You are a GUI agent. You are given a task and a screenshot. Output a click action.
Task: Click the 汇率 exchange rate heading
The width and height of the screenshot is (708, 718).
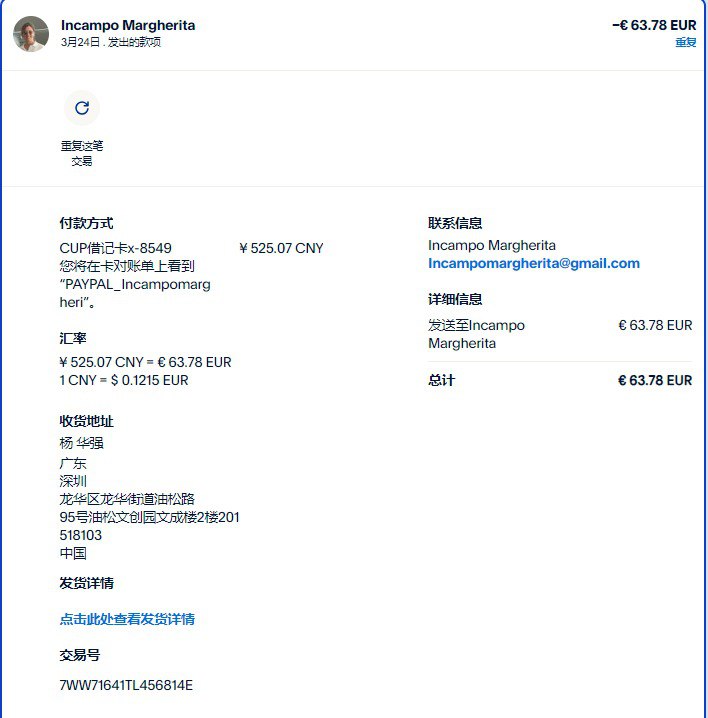point(73,338)
